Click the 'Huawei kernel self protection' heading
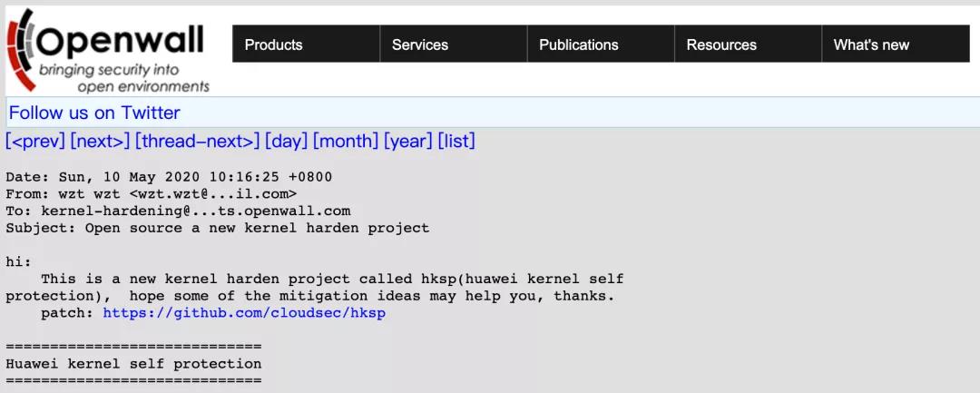This screenshot has width=980, height=393. (x=133, y=364)
